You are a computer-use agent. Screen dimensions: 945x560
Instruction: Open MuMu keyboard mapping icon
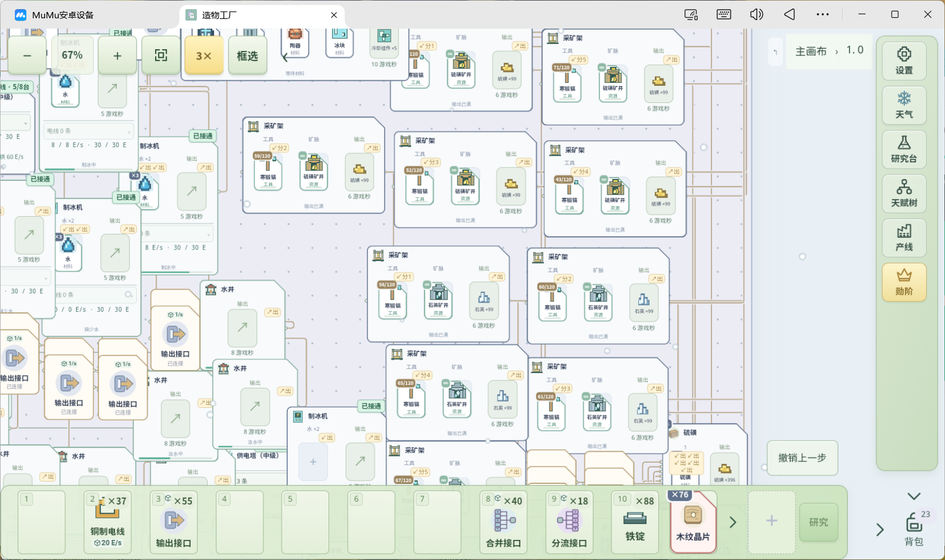[723, 14]
